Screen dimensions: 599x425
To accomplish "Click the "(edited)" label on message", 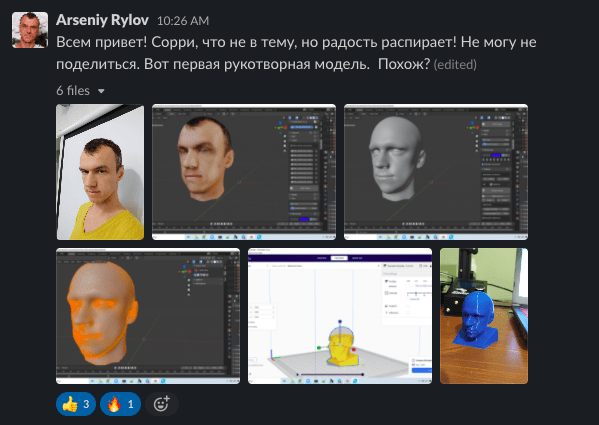I will click(455, 65).
